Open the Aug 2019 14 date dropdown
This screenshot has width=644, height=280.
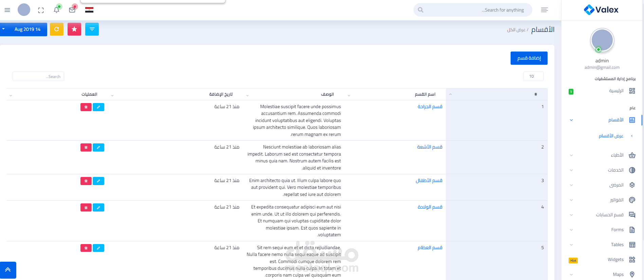click(23, 29)
